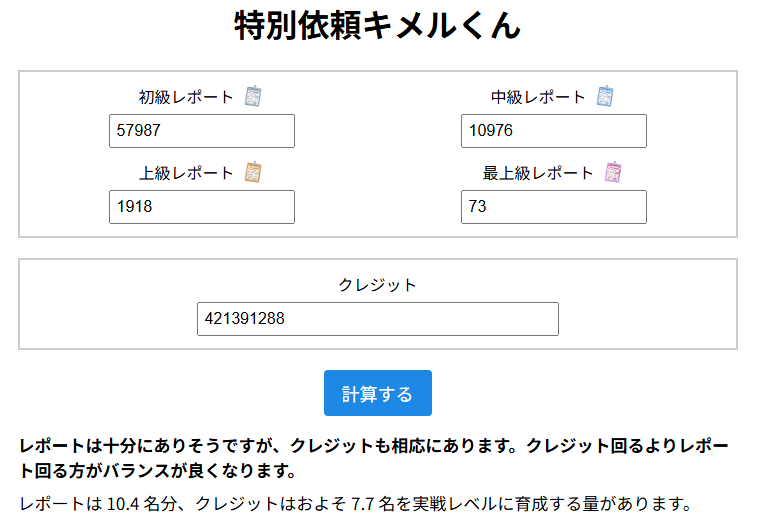The image size is (760, 527).
Task: Click the クレジット label text
Action: [x=378, y=285]
